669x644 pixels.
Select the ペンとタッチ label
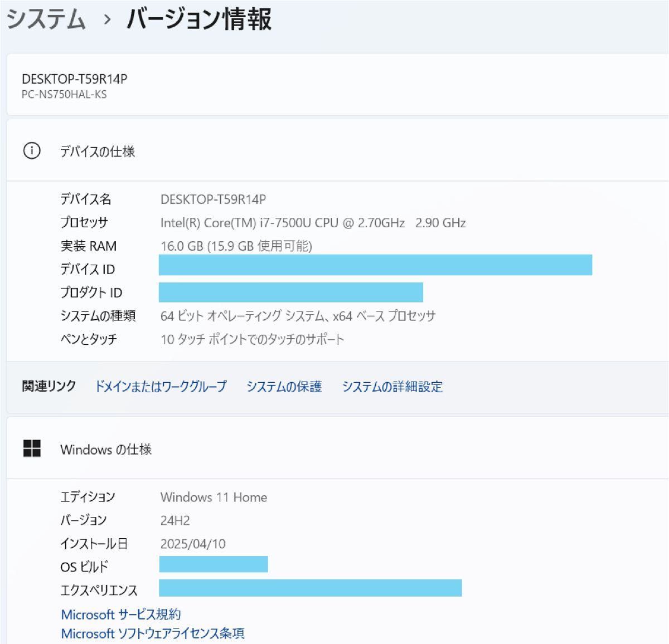pos(89,339)
